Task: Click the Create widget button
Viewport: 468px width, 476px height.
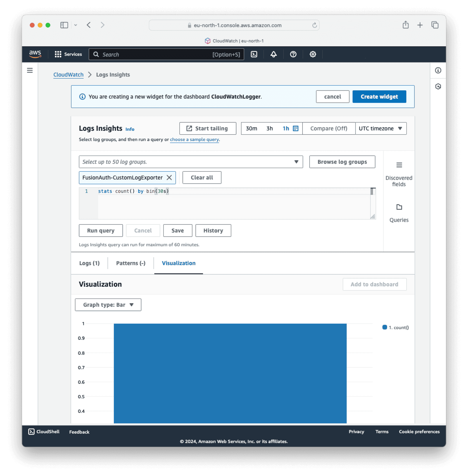Action: 379,97
